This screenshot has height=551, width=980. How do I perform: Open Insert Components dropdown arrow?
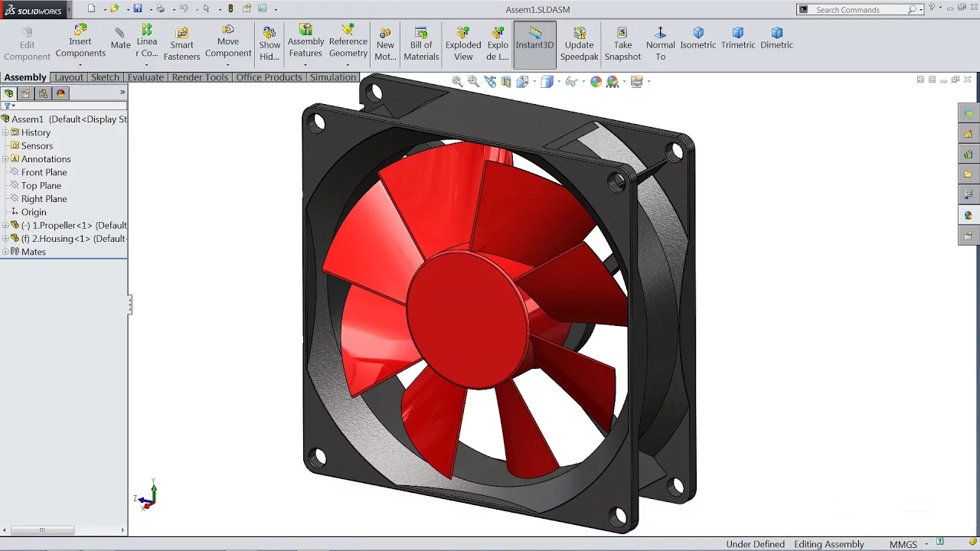coord(80,65)
